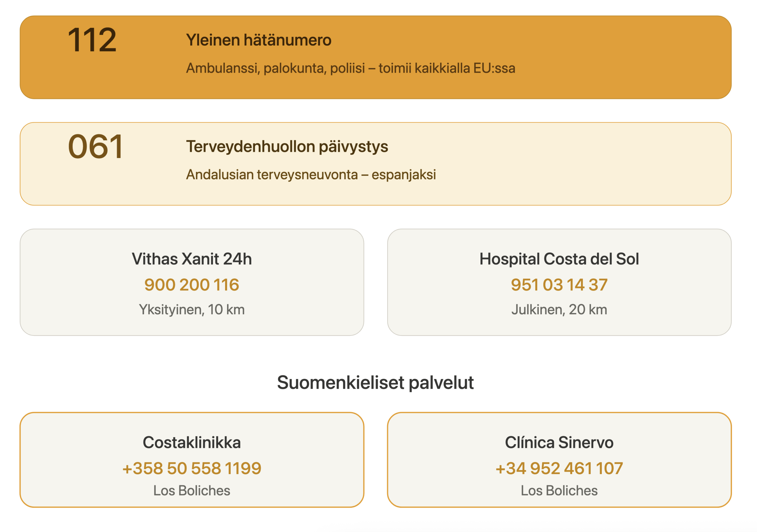Open the Vithas Xanit 24h title

click(192, 259)
